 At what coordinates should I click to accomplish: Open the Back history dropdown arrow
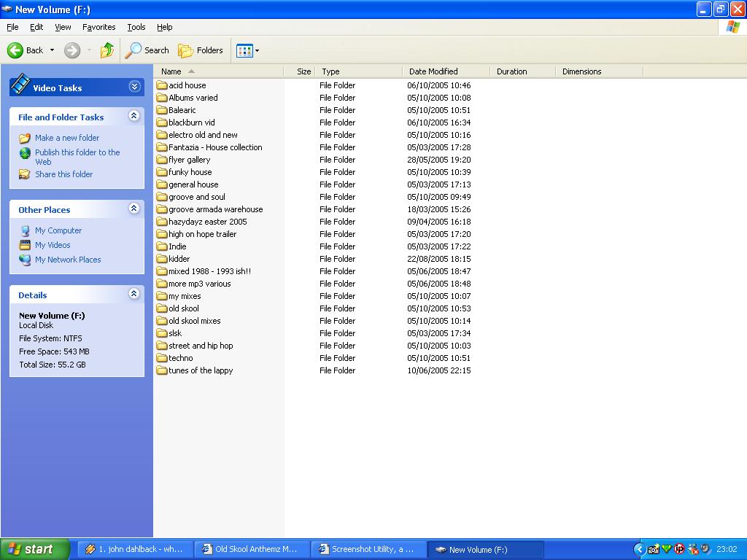pyautogui.click(x=52, y=50)
